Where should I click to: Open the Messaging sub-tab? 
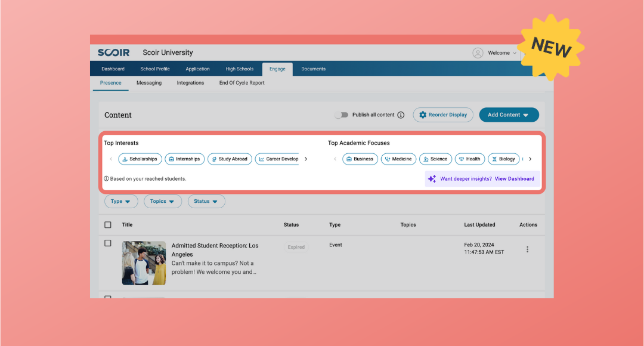point(149,83)
